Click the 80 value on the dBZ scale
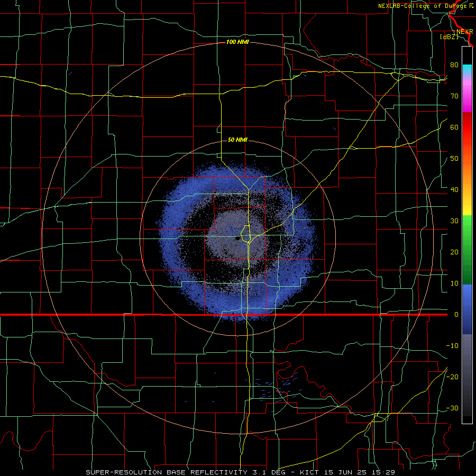Screen dimensions: 476x476 click(x=454, y=65)
